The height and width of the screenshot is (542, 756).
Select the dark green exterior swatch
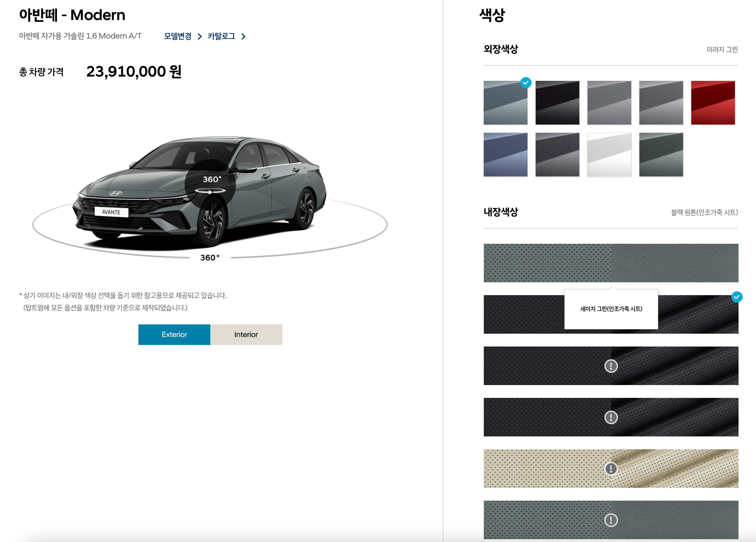click(661, 155)
